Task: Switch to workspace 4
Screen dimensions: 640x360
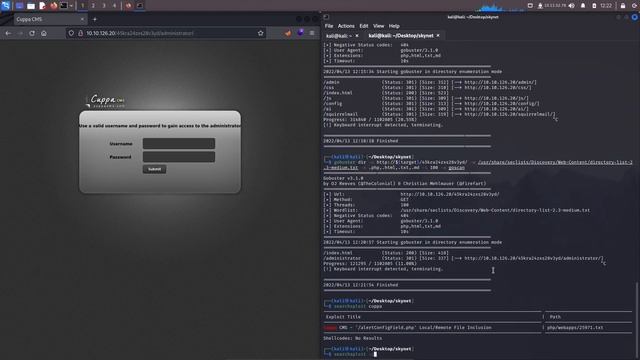Action: coord(114,6)
